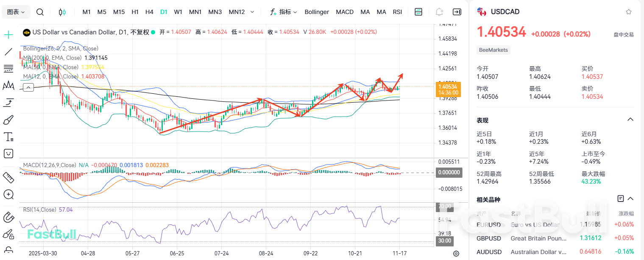Image resolution: width=644 pixels, height=260 pixels.
Task: Open the 图表 chart type dropdown
Action: (x=15, y=12)
